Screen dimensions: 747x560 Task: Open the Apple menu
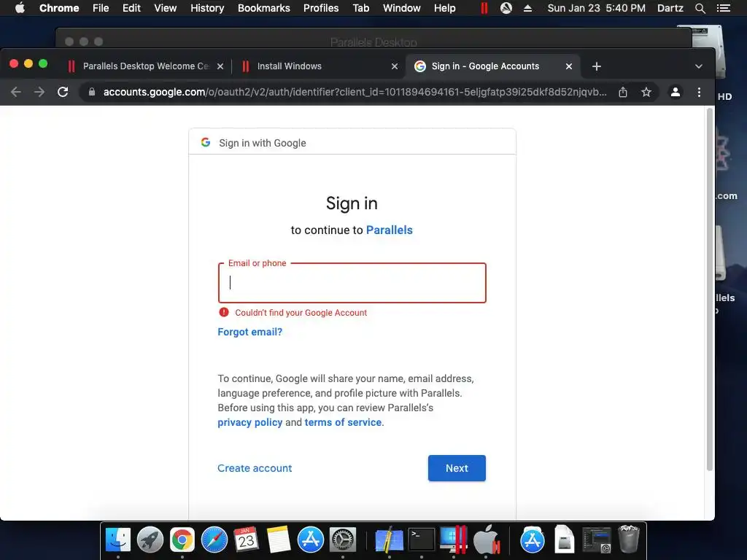pyautogui.click(x=20, y=8)
